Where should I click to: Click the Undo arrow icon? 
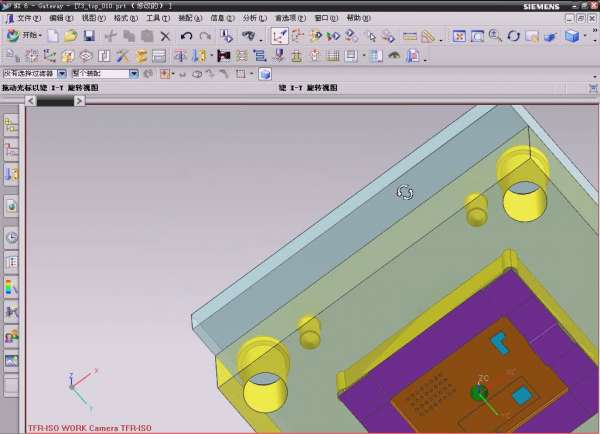coord(186,36)
